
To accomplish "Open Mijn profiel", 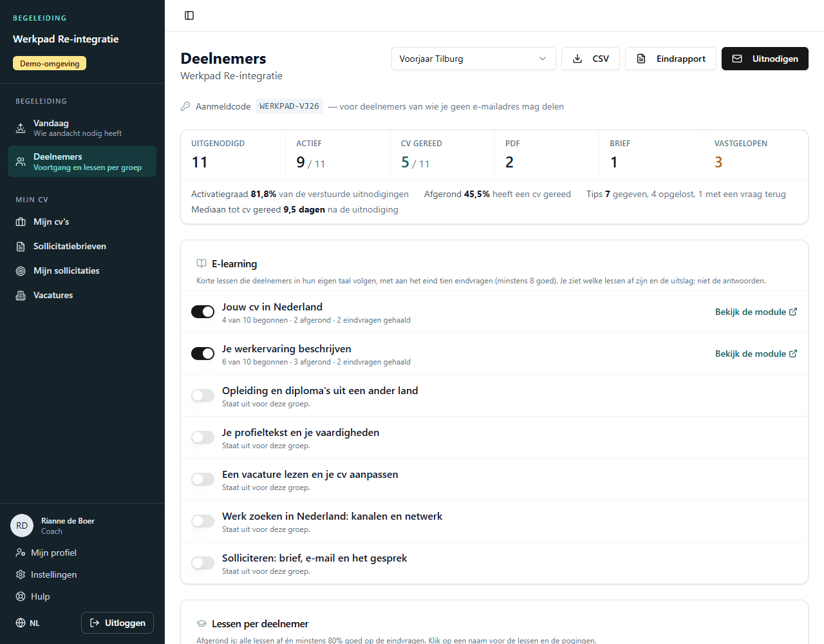I will point(82,553).
